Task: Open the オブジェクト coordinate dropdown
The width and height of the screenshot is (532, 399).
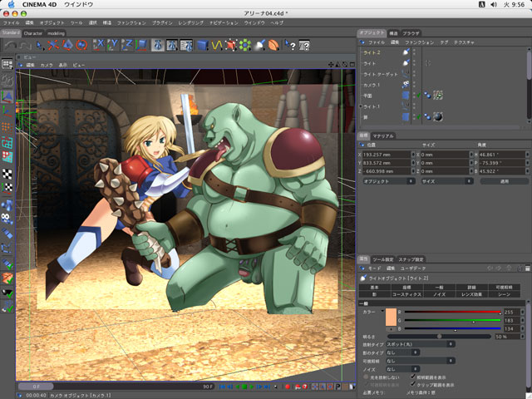Action: [x=388, y=181]
